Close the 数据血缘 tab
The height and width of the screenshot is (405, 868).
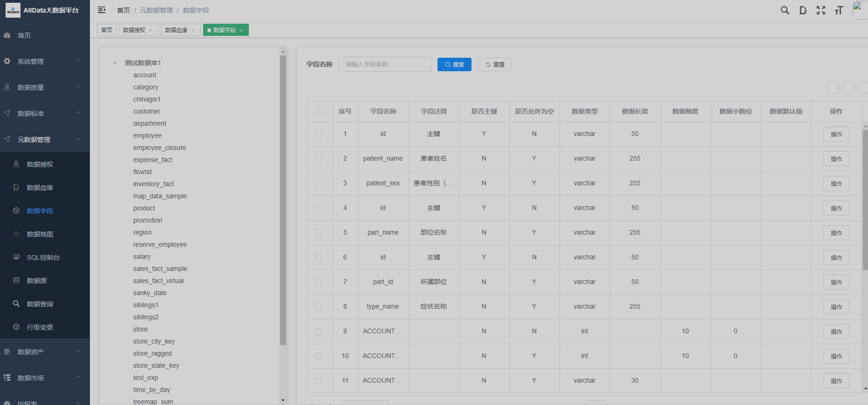(193, 30)
